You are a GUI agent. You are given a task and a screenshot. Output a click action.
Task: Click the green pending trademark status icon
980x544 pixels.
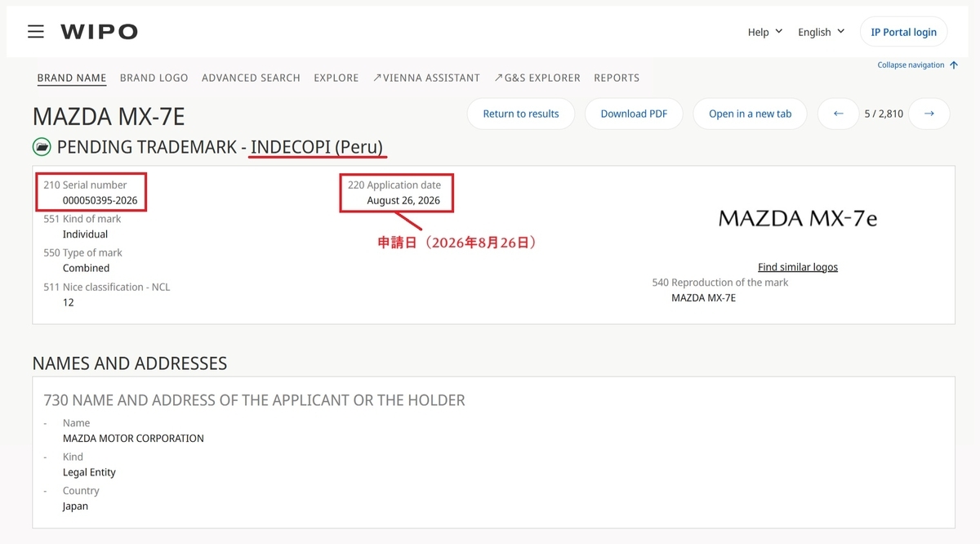[x=42, y=147]
